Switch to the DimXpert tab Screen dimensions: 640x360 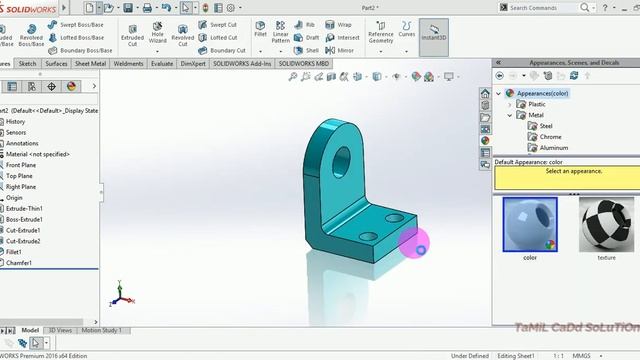[193, 64]
